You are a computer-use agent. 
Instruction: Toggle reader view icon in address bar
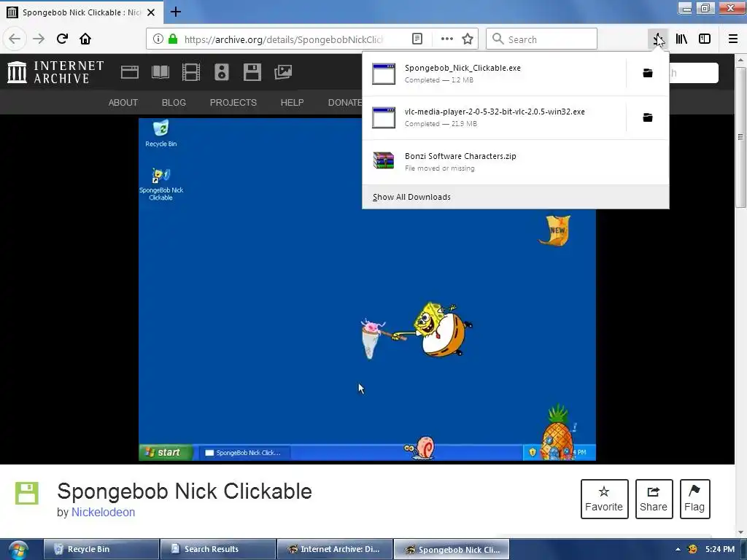[x=417, y=39]
